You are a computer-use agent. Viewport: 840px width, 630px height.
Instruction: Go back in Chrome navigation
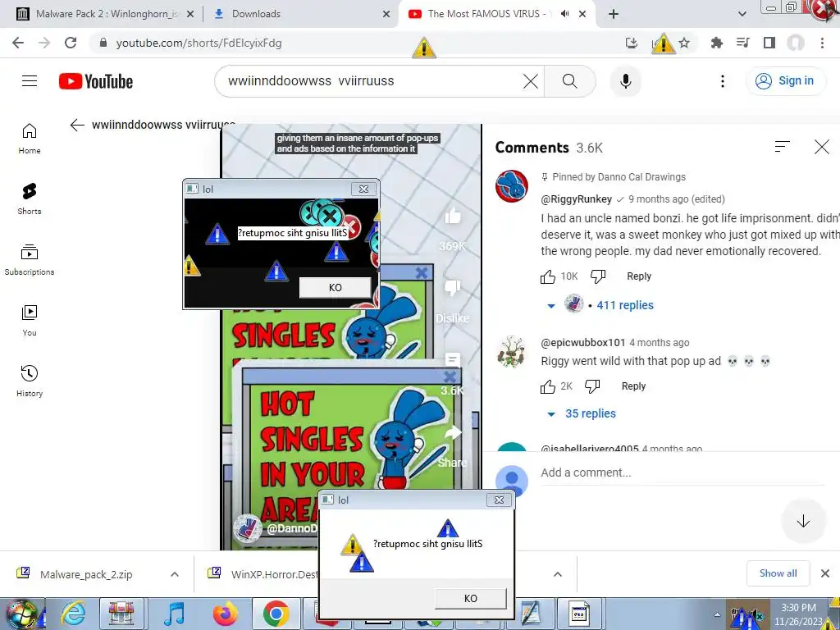tap(18, 43)
